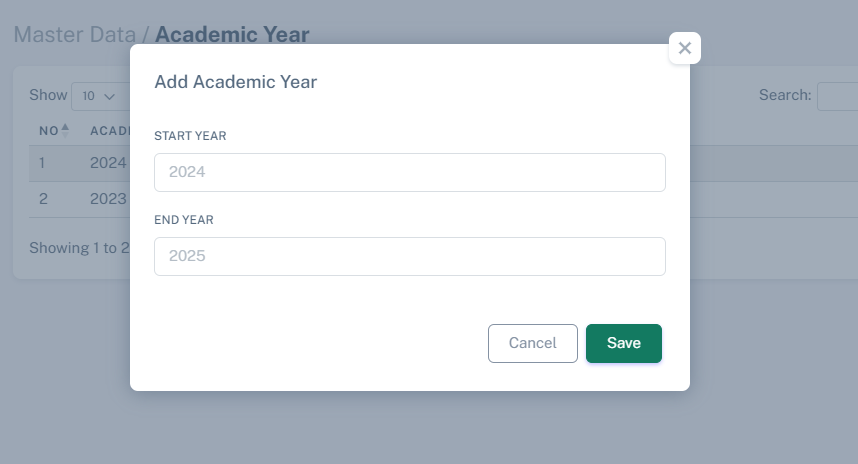858x464 pixels.
Task: Click the 2023 cell in the second row
Action: point(108,199)
